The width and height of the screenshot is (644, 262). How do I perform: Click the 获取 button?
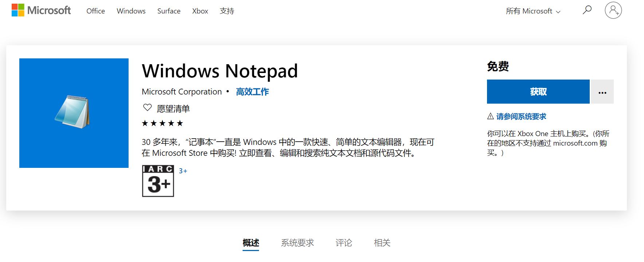[x=538, y=92]
